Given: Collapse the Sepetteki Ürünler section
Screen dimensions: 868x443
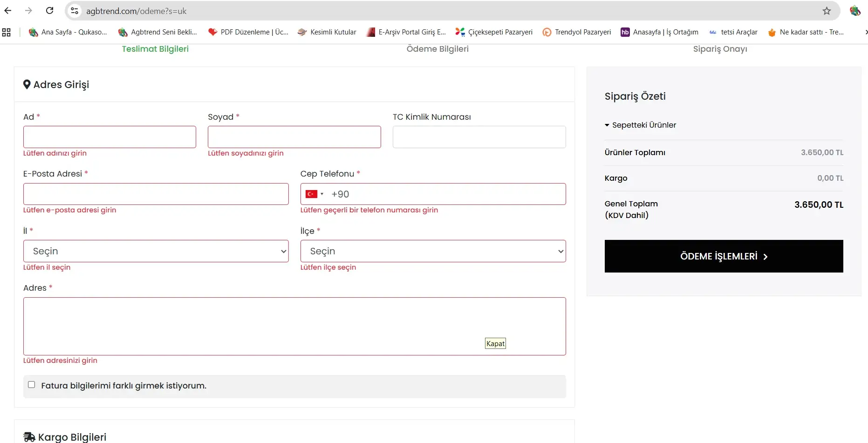Looking at the screenshot, I should tap(640, 125).
